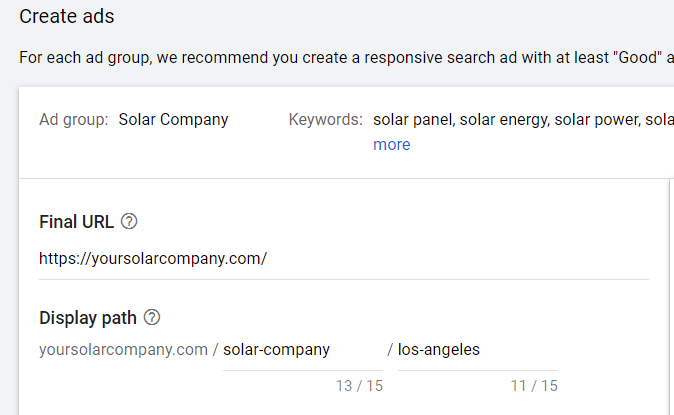Select the 'Solar Company' ad group name
Viewport: 674px width, 415px height.
pos(173,120)
